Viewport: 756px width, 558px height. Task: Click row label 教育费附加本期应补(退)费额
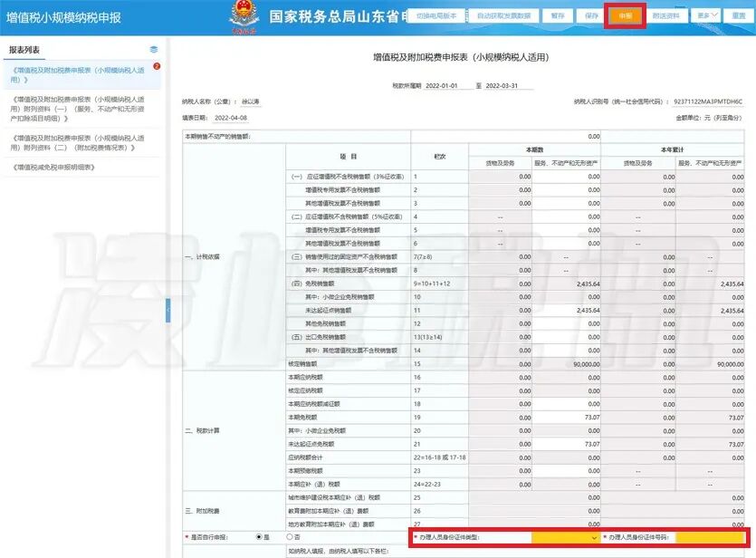(x=329, y=511)
